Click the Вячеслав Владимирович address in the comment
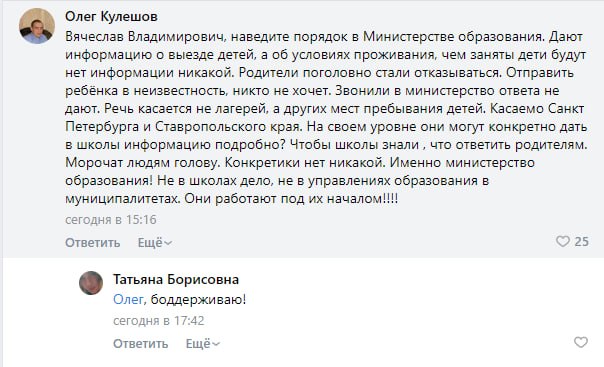604x367 pixels. [144, 37]
